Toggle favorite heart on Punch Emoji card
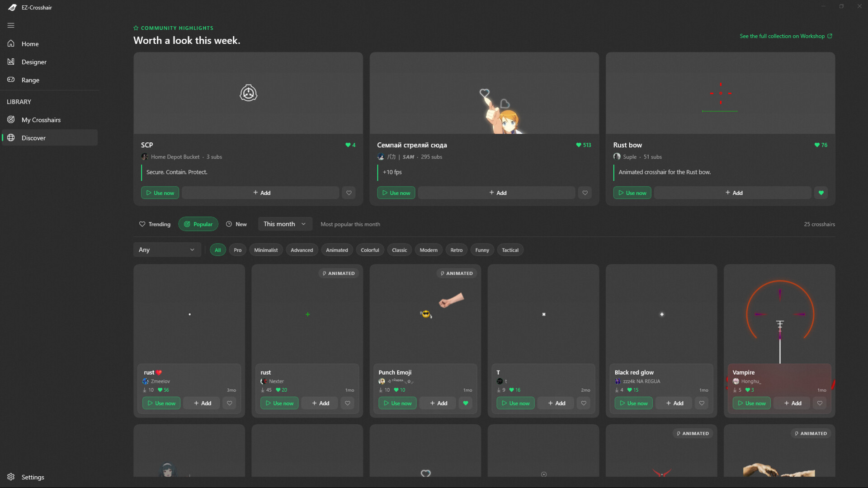 (x=466, y=403)
